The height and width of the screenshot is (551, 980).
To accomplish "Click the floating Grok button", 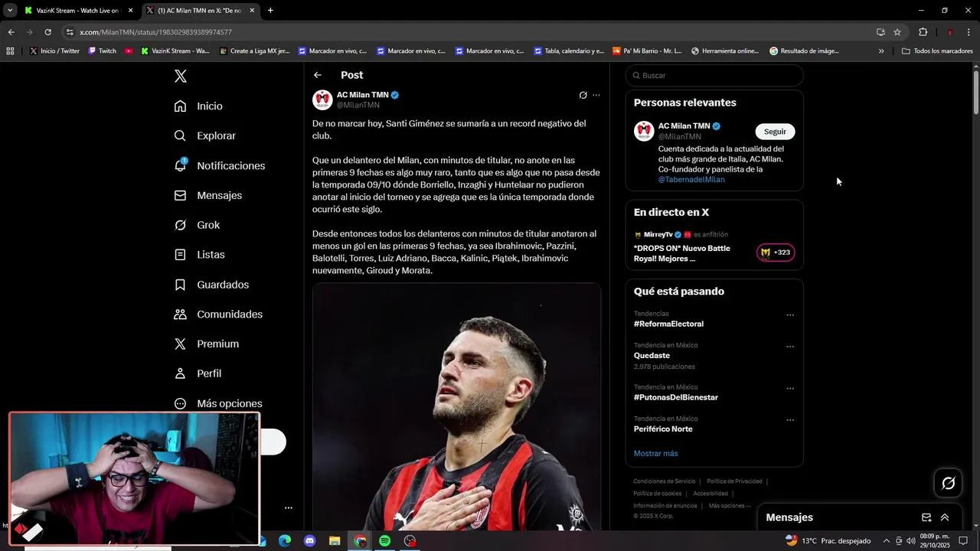I will [x=948, y=483].
